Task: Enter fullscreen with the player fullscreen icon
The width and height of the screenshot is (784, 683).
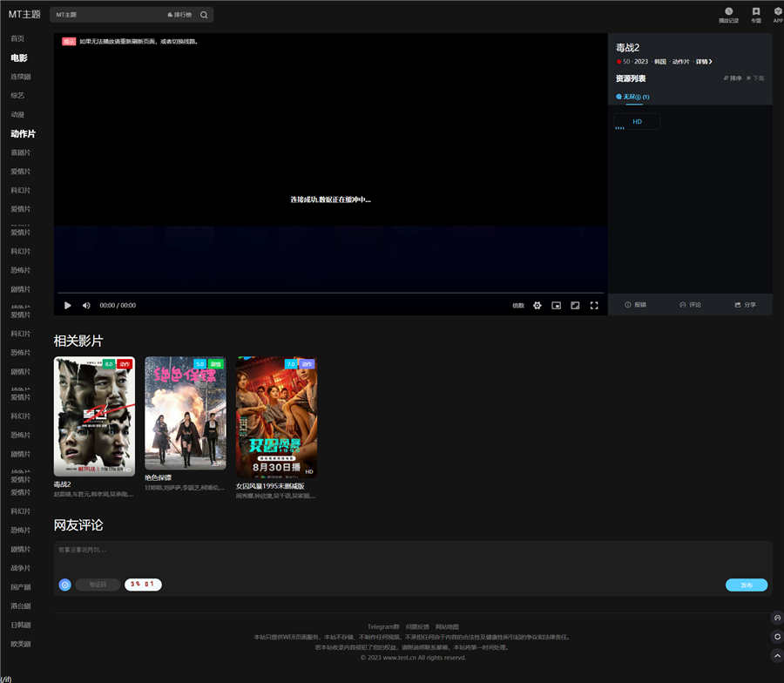Action: click(x=594, y=306)
